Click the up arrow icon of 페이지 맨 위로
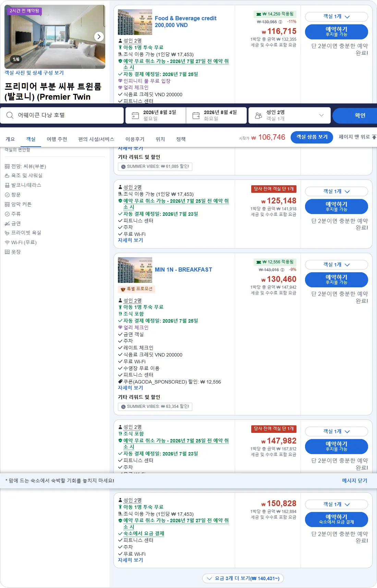The height and width of the screenshot is (588, 377). pyautogui.click(x=374, y=137)
